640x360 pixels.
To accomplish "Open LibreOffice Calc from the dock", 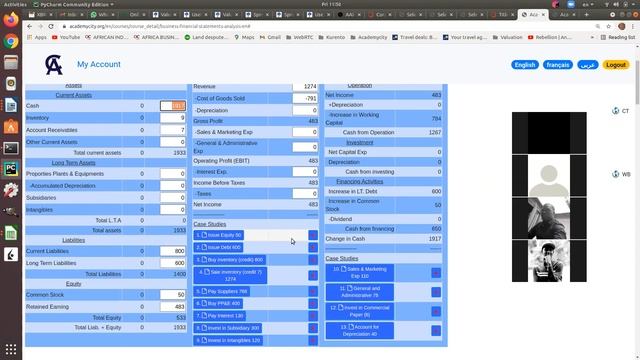I will point(11,233).
